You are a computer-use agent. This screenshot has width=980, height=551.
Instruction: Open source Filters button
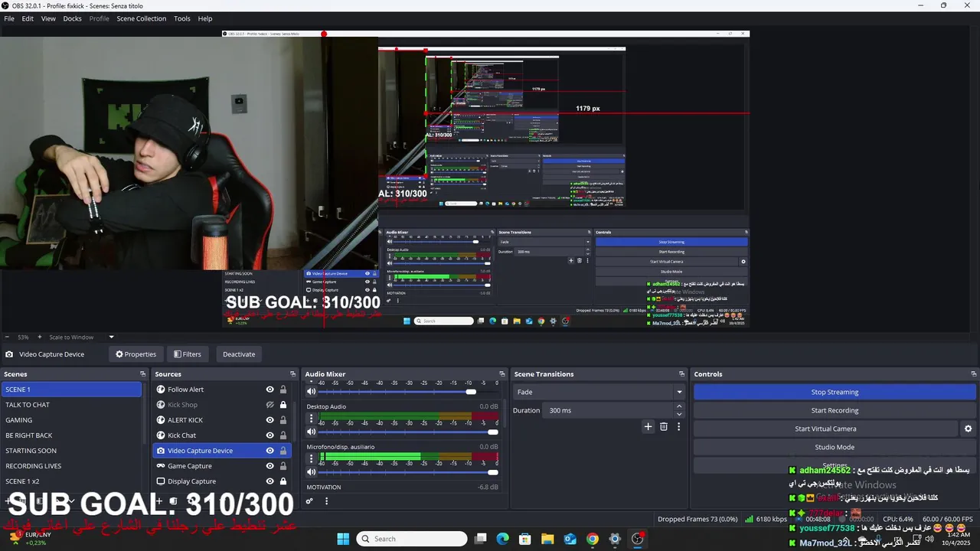(x=187, y=354)
